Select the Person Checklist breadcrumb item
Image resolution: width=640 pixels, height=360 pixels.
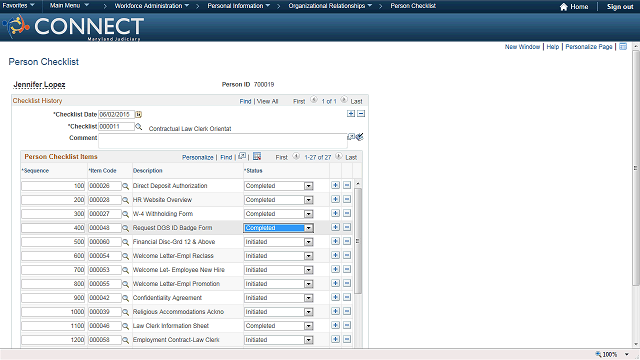(x=413, y=6)
